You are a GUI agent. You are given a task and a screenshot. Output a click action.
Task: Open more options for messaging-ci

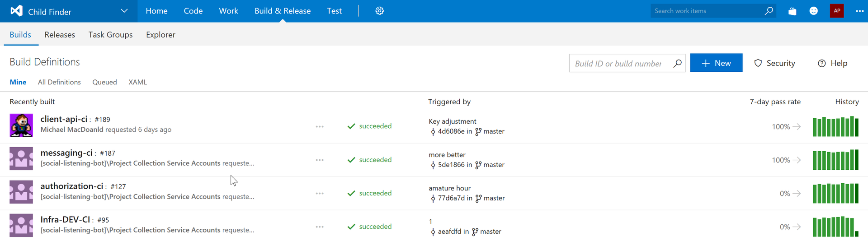coord(320,160)
